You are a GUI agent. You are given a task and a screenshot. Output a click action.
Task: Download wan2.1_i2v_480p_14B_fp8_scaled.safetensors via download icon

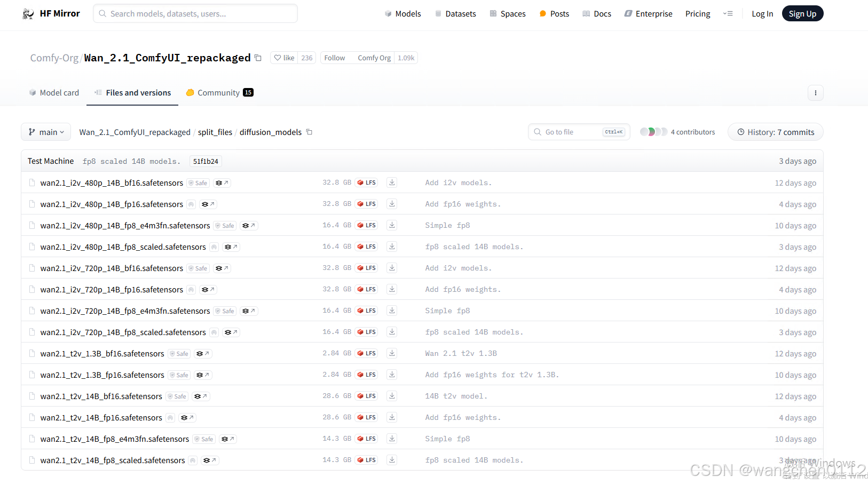[x=392, y=247]
